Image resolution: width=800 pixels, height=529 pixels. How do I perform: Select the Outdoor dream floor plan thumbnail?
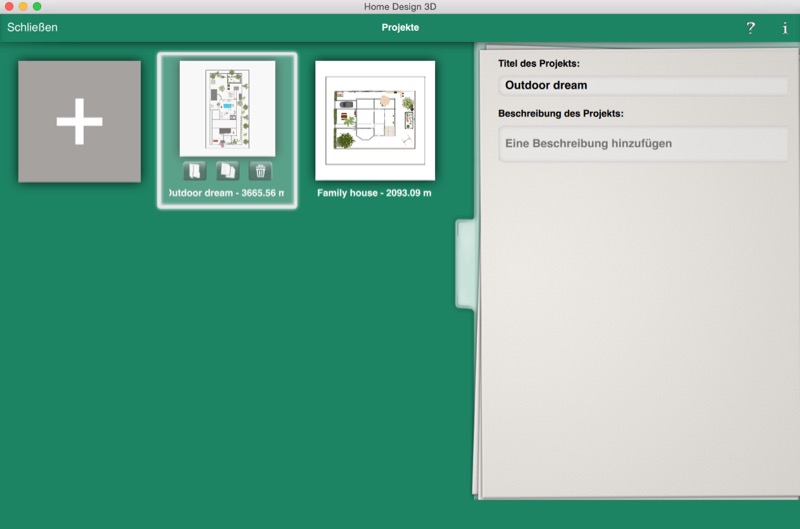227,108
